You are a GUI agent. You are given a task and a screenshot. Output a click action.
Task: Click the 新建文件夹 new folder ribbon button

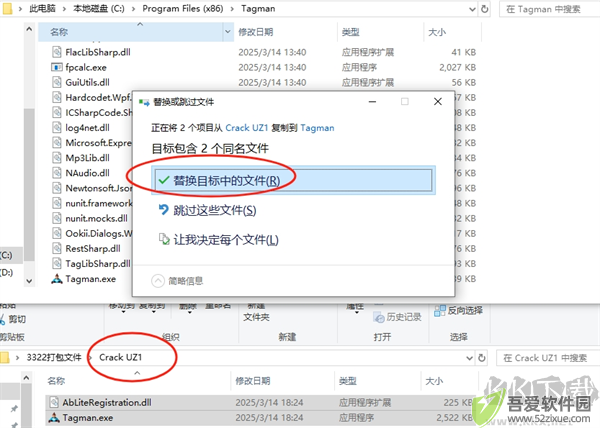pyautogui.click(x=256, y=313)
